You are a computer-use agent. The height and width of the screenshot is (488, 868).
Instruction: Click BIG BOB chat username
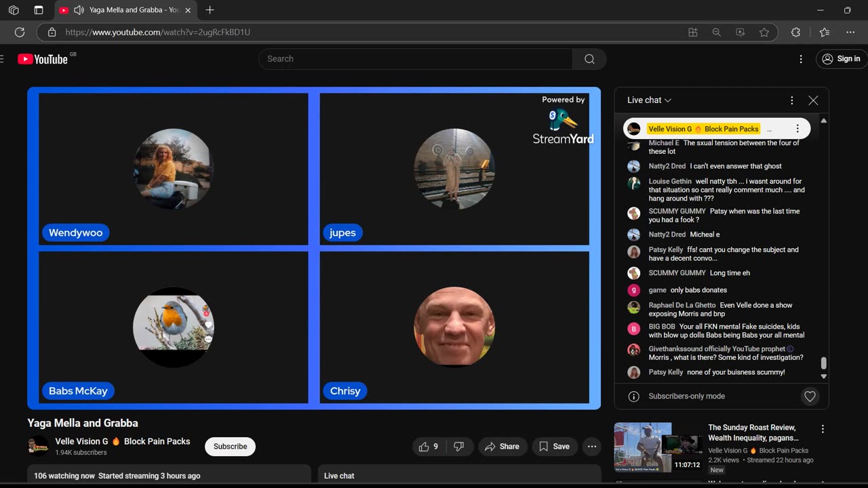(x=662, y=327)
